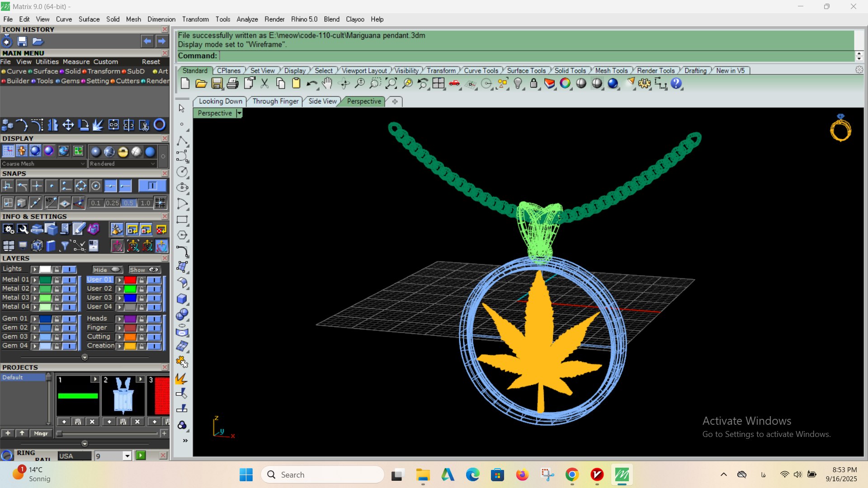This screenshot has height=488, width=868.
Task: Click the orange Cutting layer color swatch
Action: pyautogui.click(x=130, y=337)
